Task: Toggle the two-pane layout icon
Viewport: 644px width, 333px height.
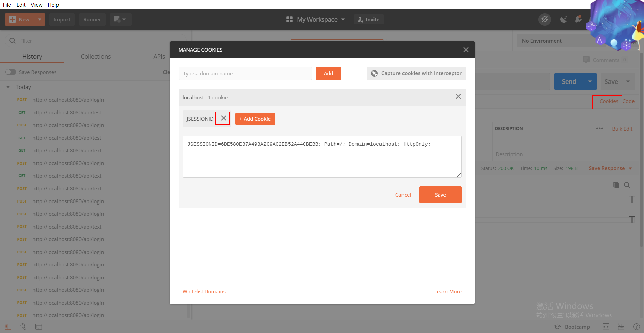Action: [x=606, y=327]
